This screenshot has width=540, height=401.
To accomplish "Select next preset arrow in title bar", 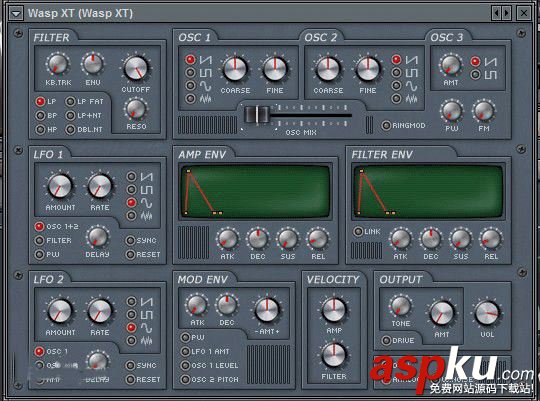I will click(x=506, y=13).
